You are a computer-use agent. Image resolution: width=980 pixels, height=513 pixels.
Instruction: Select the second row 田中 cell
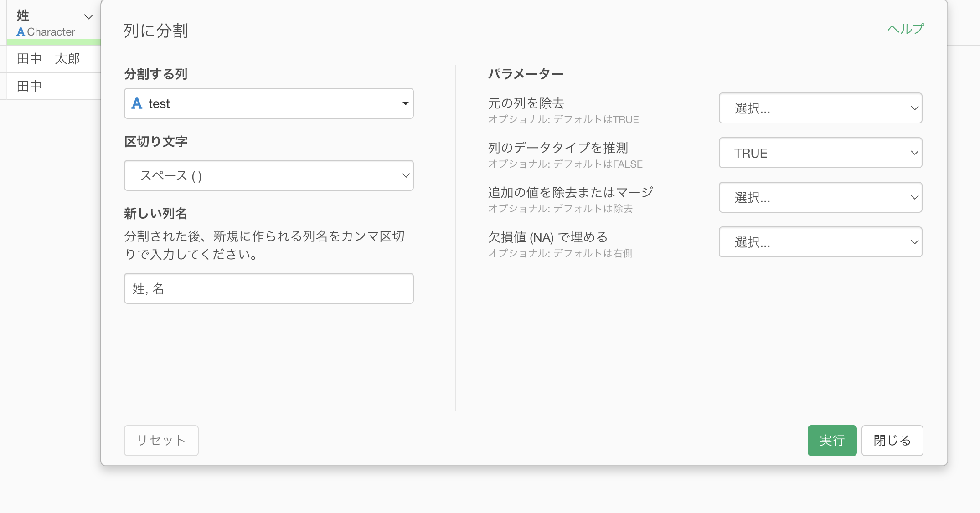[30, 86]
